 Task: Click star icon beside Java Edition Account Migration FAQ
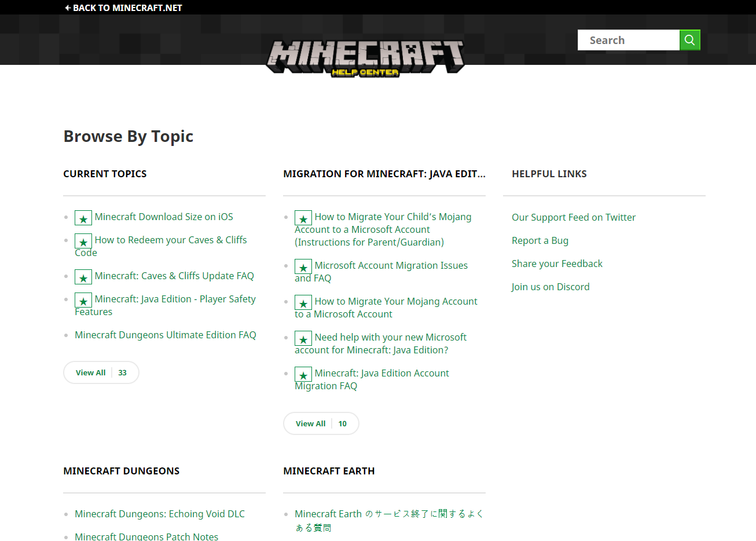[303, 374]
